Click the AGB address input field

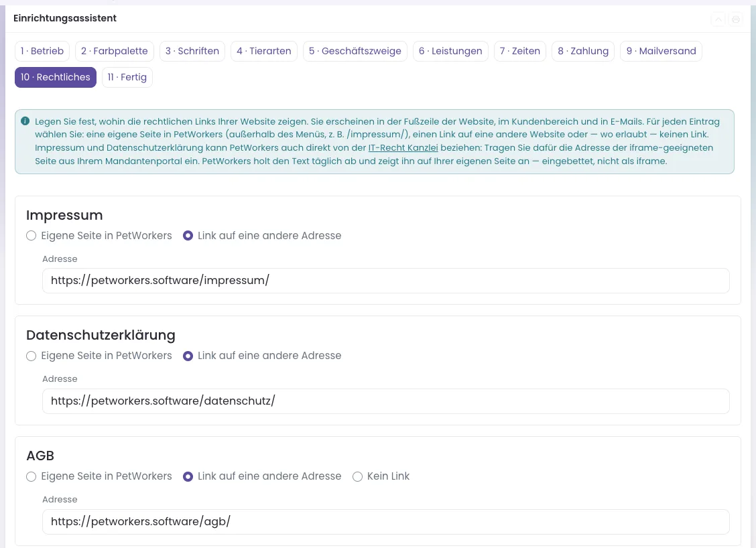pyautogui.click(x=386, y=521)
